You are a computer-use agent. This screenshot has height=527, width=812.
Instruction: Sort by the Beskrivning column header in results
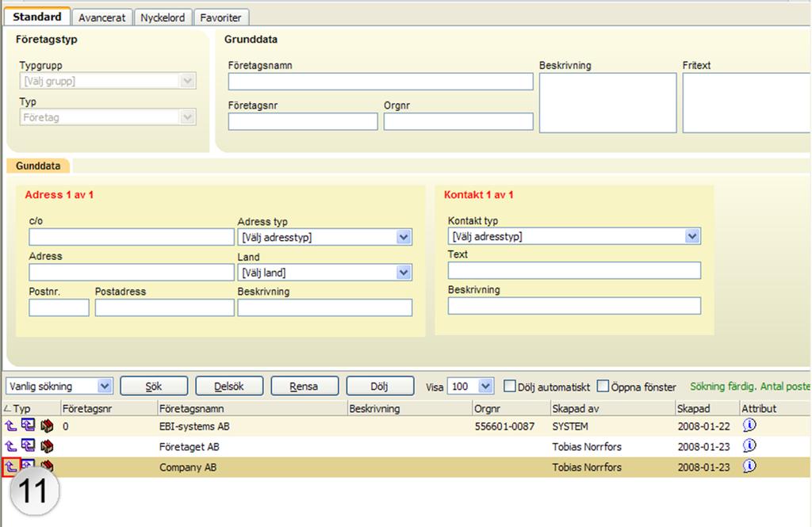coord(410,408)
